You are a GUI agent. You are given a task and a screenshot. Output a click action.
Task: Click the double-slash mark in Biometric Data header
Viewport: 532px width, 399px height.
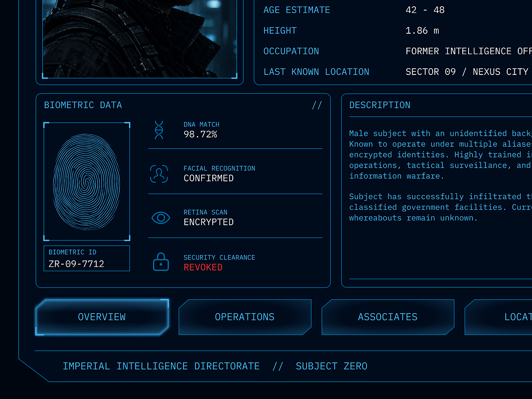[317, 106]
